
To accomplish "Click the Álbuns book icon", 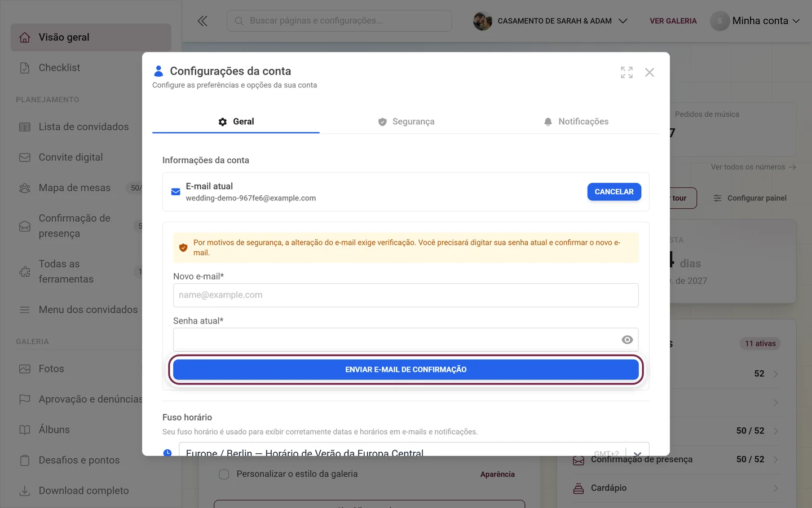I will pos(25,430).
